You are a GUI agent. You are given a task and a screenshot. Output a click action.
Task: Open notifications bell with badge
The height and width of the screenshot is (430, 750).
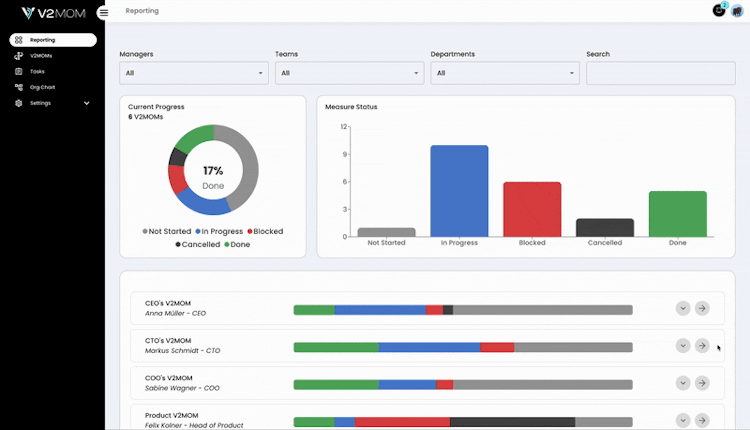718,10
